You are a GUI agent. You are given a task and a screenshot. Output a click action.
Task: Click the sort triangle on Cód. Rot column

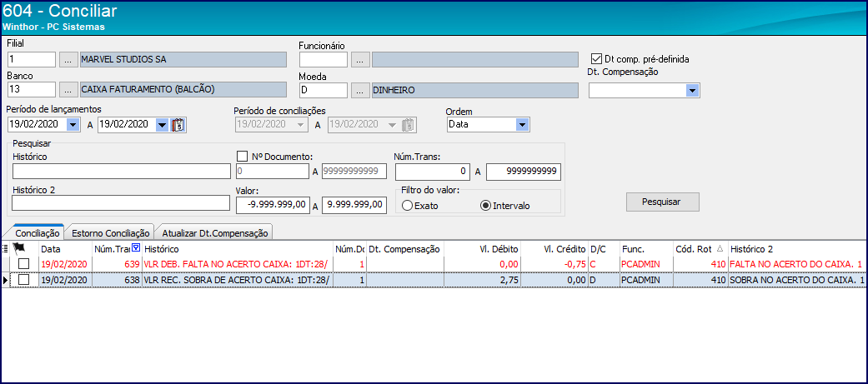click(x=719, y=249)
